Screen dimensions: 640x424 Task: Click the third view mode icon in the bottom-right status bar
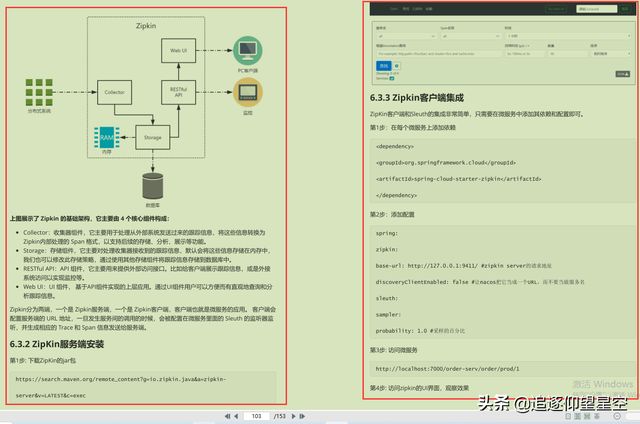coord(587,416)
